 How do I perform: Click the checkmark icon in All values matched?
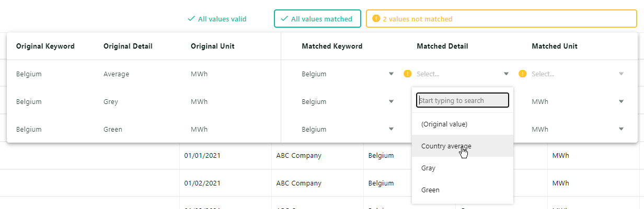pos(284,19)
